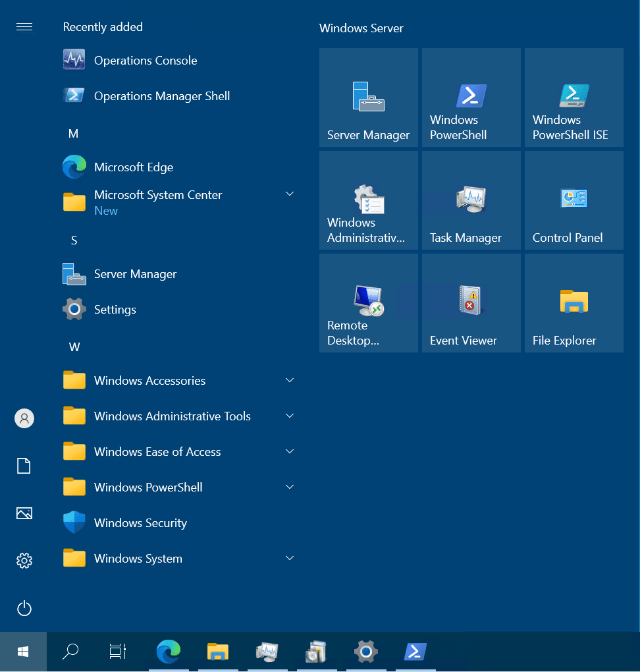Launch the Task Manager tile
The width and height of the screenshot is (640, 672).
471,200
